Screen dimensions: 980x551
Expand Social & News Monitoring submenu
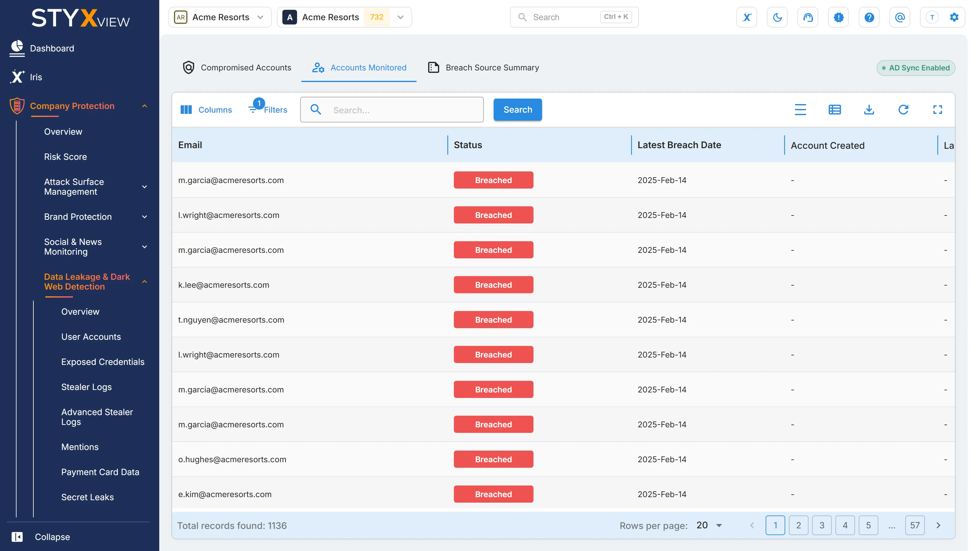[145, 247]
